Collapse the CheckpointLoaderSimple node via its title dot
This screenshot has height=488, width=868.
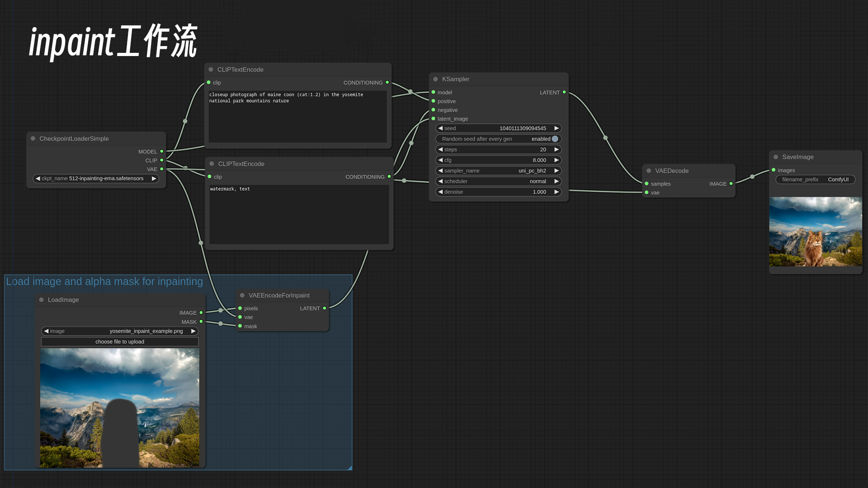33,139
